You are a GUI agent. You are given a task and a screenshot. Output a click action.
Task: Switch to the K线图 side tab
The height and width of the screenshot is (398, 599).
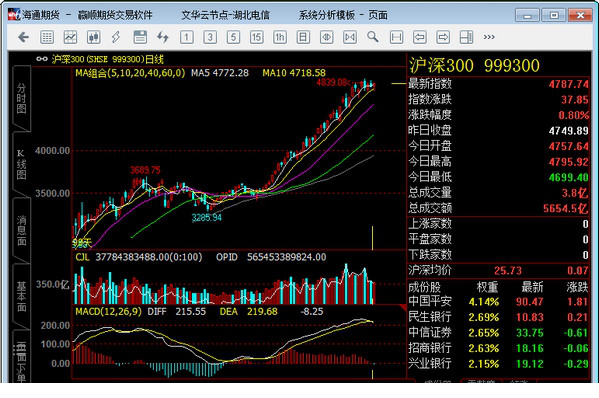[x=21, y=165]
